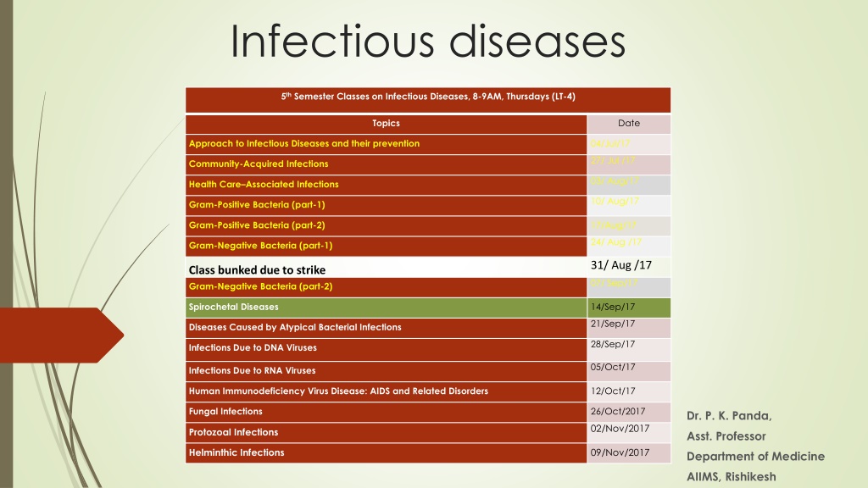Click the faded '03/ Aug/17' date
The width and height of the screenshot is (868, 488).
click(x=615, y=181)
